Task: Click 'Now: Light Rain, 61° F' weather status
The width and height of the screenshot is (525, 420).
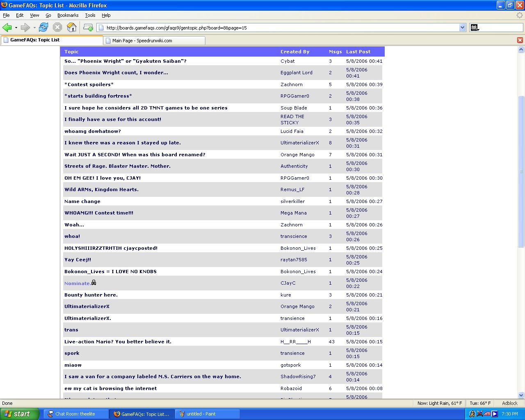Action: pos(440,403)
